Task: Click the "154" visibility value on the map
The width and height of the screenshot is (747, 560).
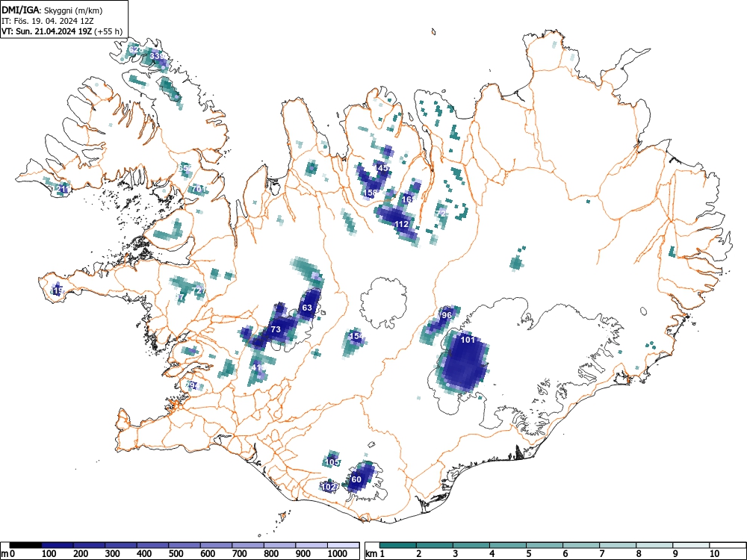Action: [356, 336]
